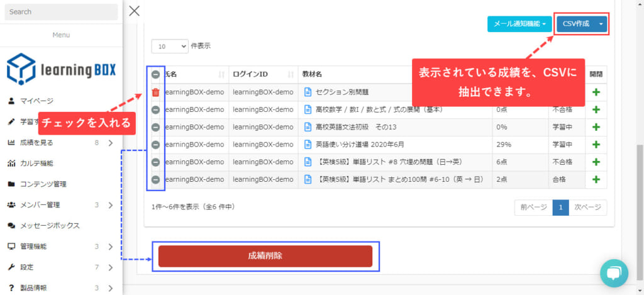Viewport: 644px width, 295px height.
Task: Select コンテンツ管理 from the sidebar menu
Action: tap(43, 184)
